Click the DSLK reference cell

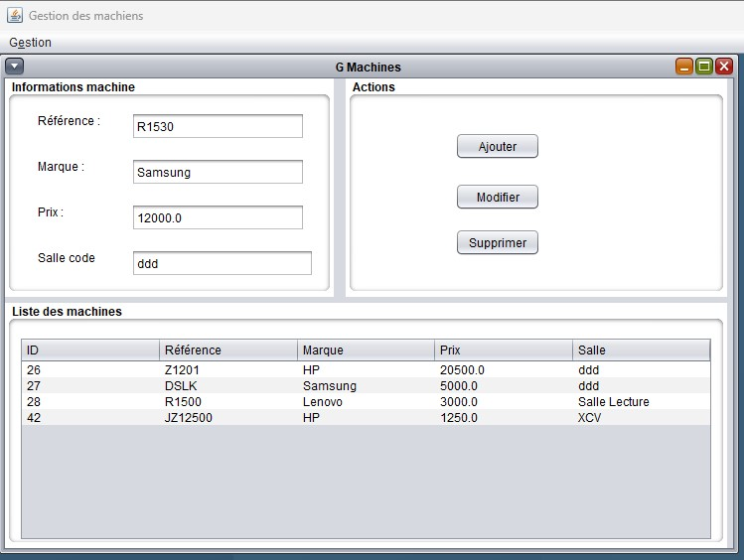tap(228, 385)
